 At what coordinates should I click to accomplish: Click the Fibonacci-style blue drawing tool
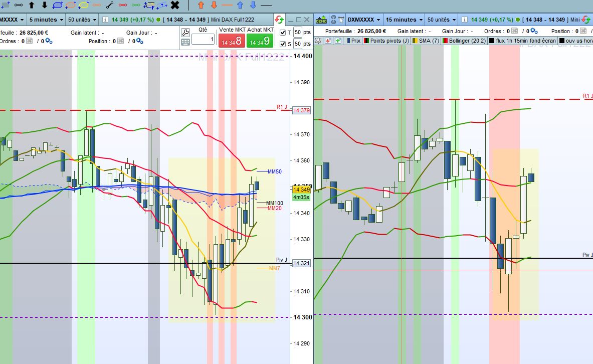click(149, 6)
